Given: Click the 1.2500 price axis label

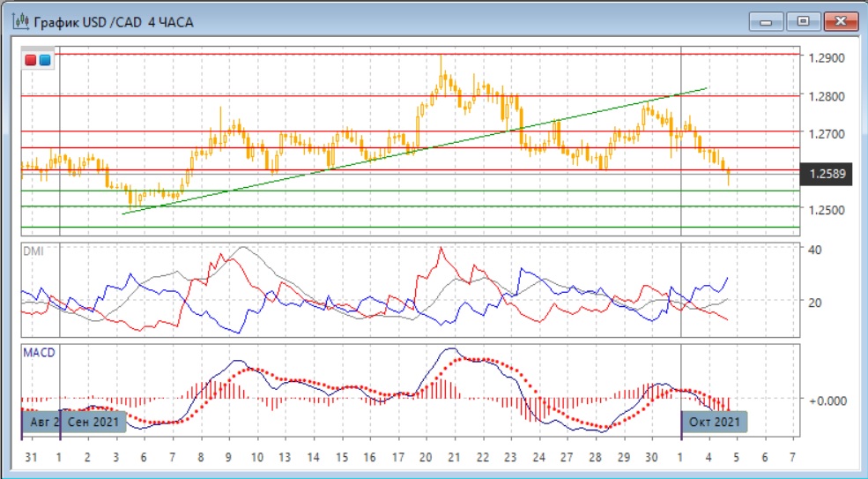Looking at the screenshot, I should click(827, 210).
